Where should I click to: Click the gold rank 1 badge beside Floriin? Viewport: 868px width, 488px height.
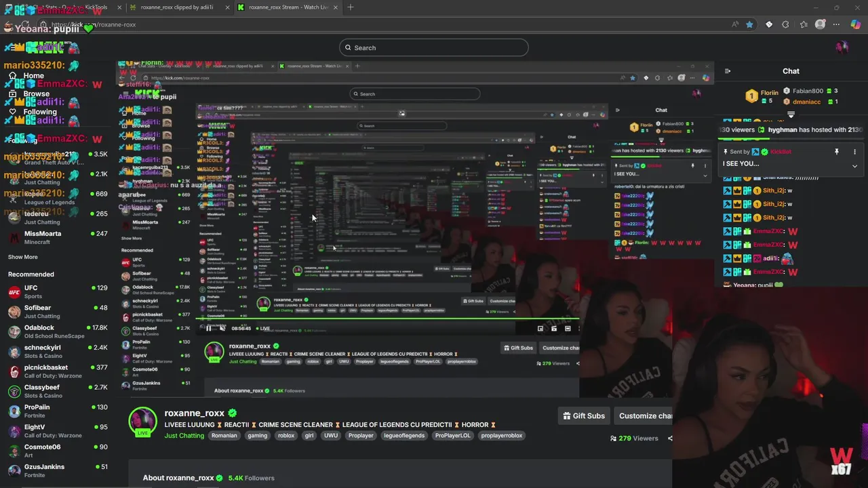tap(751, 96)
